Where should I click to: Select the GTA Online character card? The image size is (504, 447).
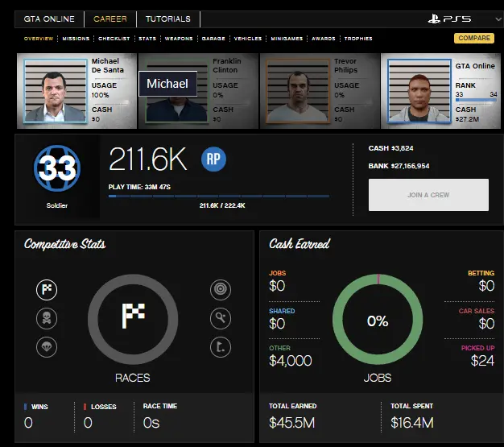(440, 91)
